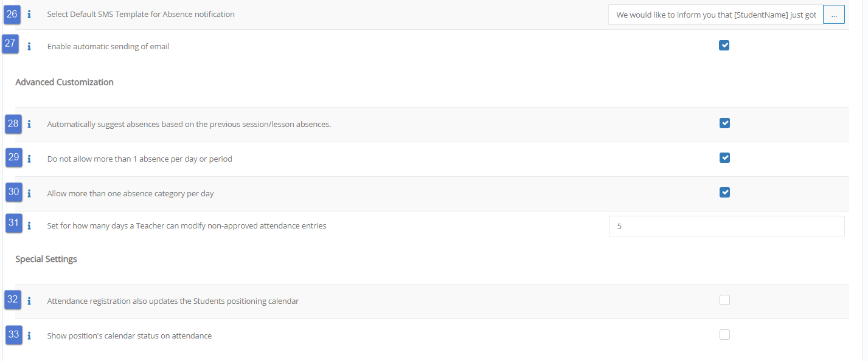This screenshot has width=868, height=361.
Task: Click info icon for SMS Template setting
Action: (29, 15)
